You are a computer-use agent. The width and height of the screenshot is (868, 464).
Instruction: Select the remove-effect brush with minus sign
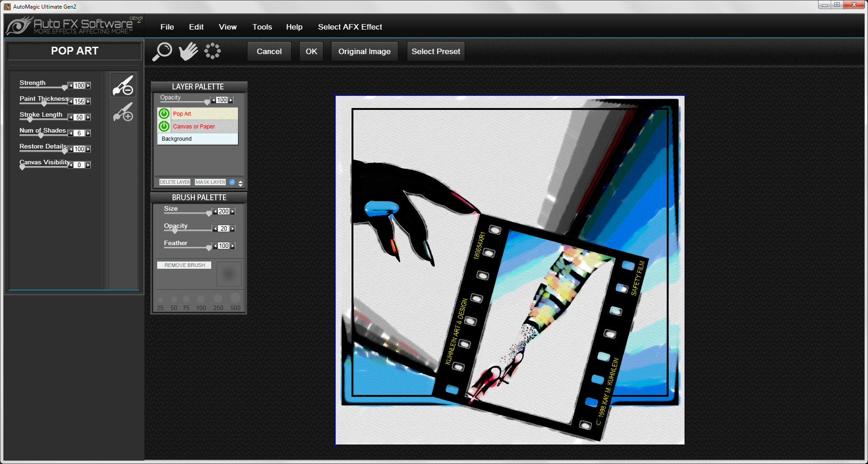pyautogui.click(x=123, y=85)
